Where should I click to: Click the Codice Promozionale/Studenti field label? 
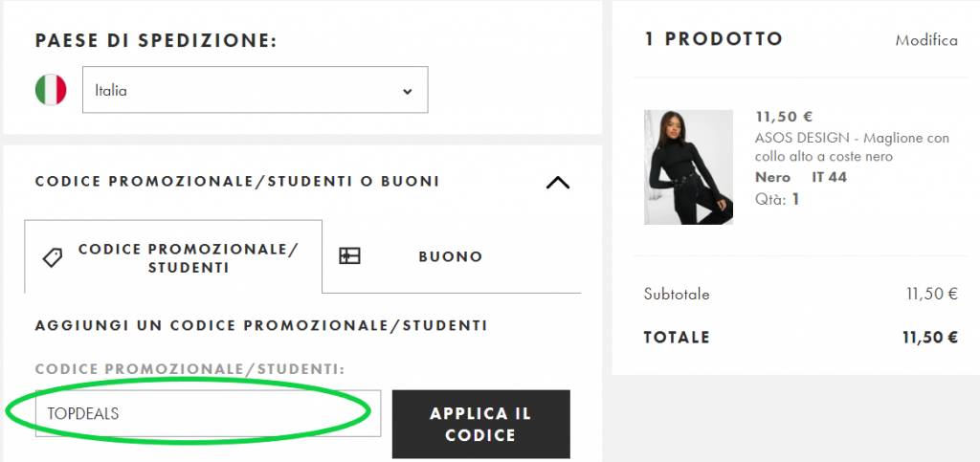(190, 369)
